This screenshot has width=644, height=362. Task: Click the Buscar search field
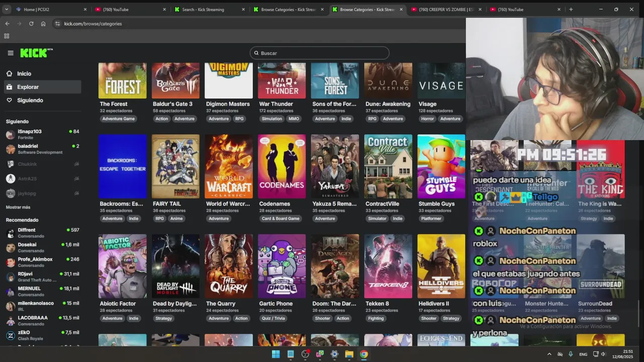click(319, 53)
